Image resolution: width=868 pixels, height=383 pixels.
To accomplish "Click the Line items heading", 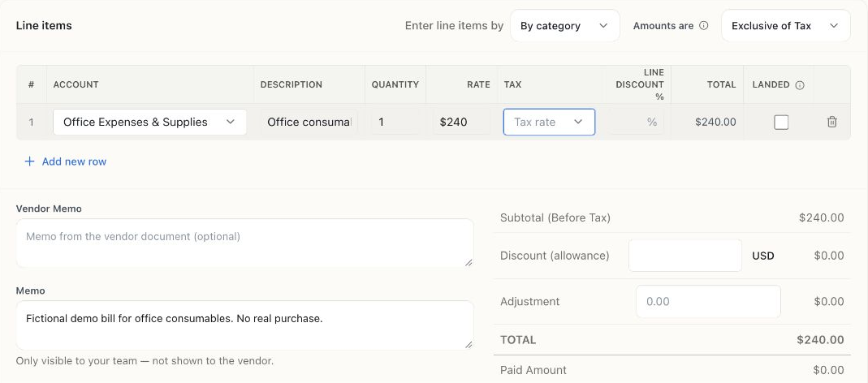I will coord(44,25).
